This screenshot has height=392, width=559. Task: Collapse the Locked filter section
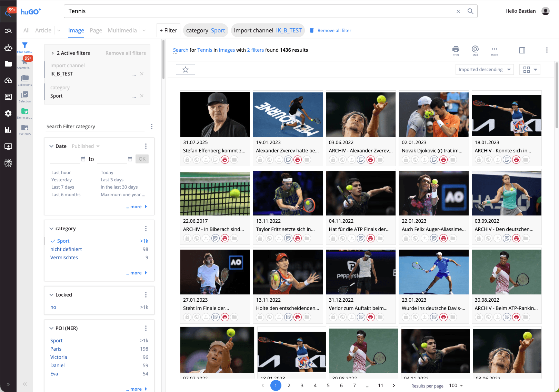51,295
